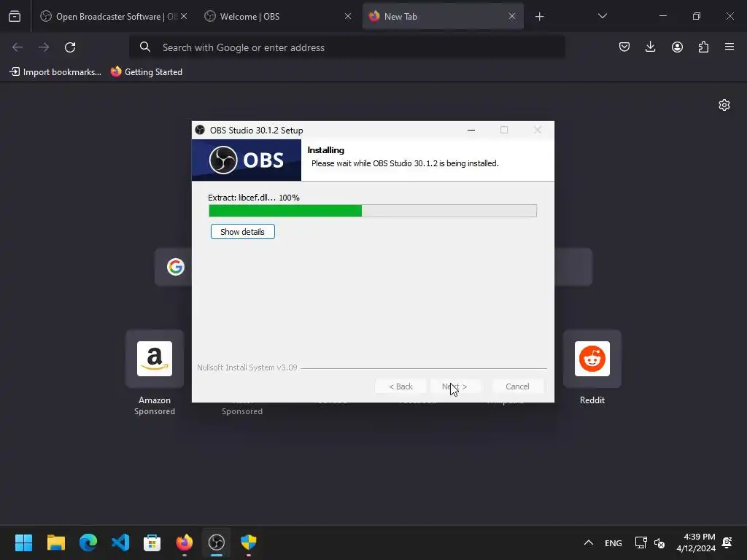The image size is (747, 560).
Task: Open the Save to Pocket icon
Action: [x=624, y=47]
